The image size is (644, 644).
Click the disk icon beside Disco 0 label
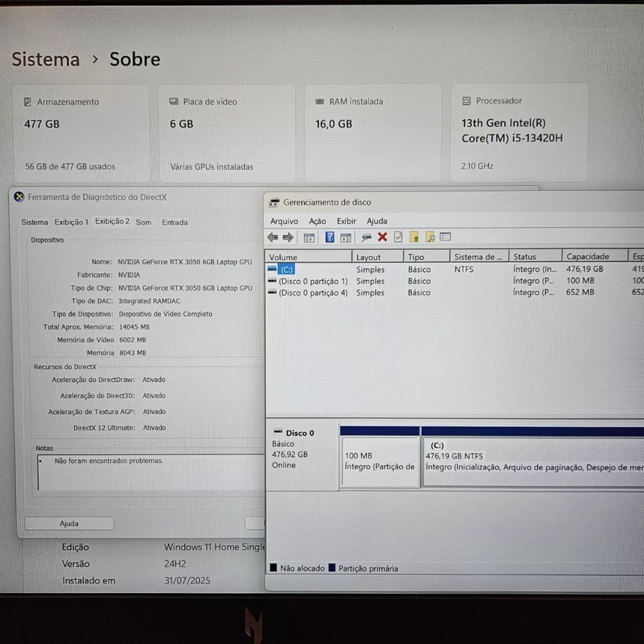pos(278,431)
